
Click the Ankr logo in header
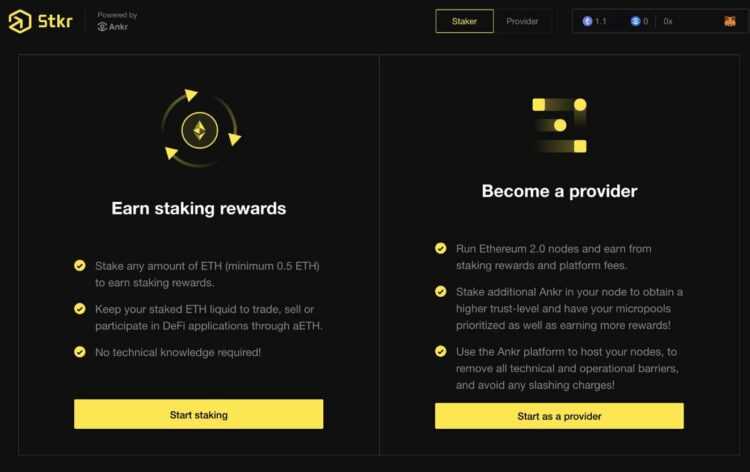coord(113,27)
